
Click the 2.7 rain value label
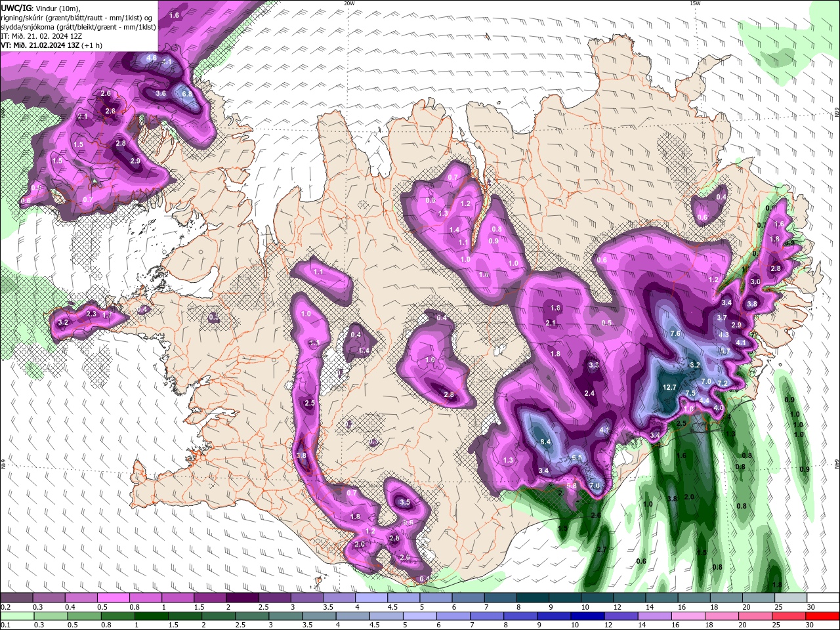(600, 549)
